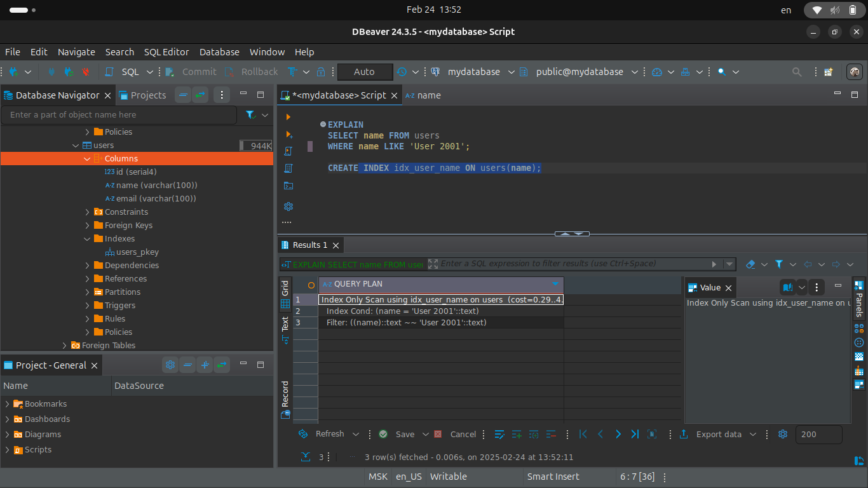Collapse the EXPLAIN statement fold marker
Screen dimensions: 868x488
[x=323, y=125]
